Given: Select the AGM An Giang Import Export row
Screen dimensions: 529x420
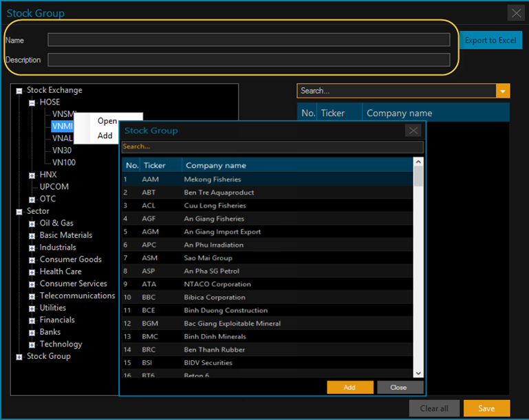Looking at the screenshot, I should click(x=267, y=232).
